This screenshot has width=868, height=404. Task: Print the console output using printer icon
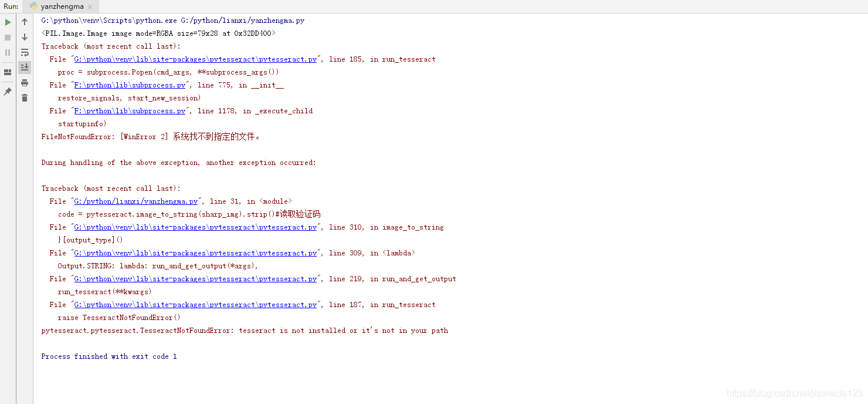[x=25, y=83]
